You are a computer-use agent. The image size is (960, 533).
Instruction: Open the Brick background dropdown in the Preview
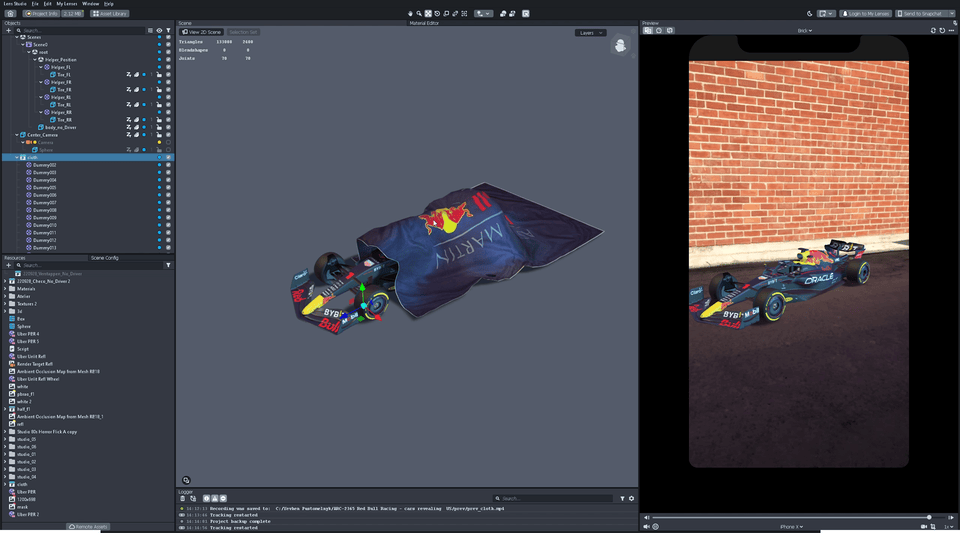coord(804,31)
